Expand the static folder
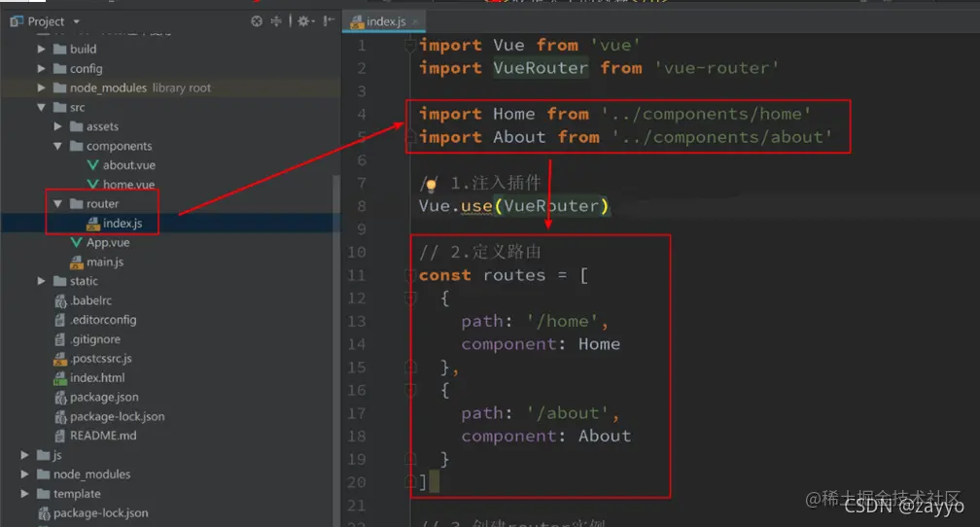This screenshot has width=980, height=527. 41,281
